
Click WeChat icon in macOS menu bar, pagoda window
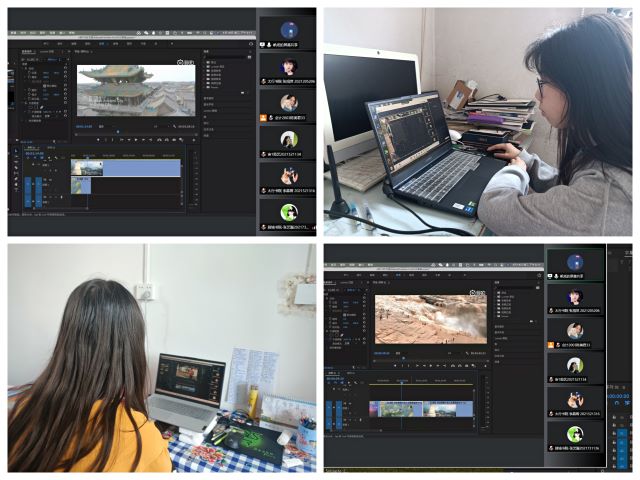pyautogui.click(x=146, y=33)
